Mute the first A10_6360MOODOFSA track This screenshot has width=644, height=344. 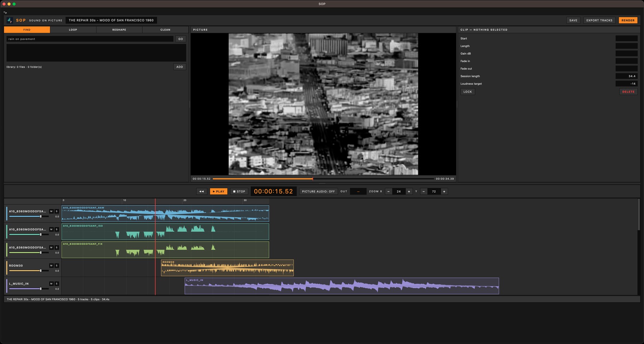51,211
